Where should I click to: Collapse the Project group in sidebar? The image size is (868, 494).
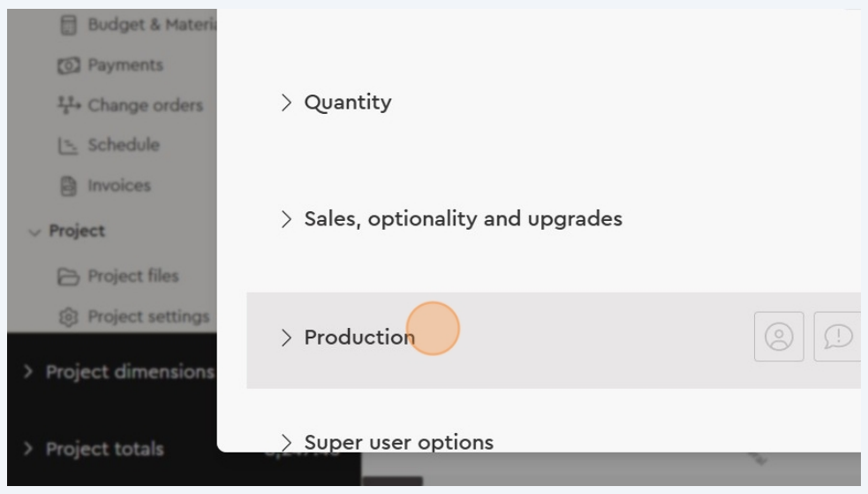pos(34,232)
